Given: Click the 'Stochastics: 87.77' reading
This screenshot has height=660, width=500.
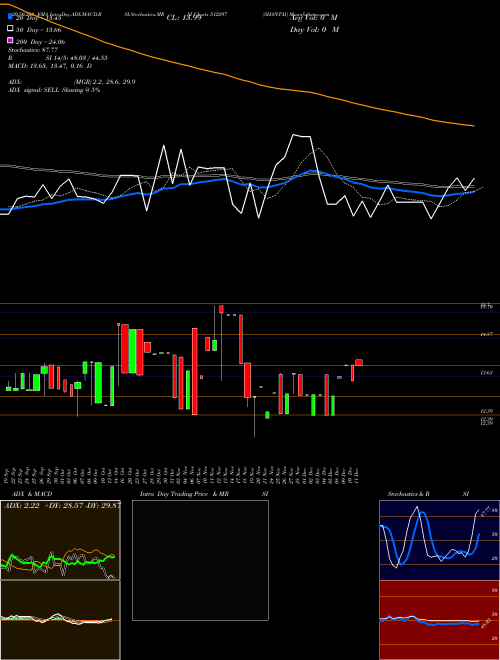Looking at the screenshot, I should point(33,50).
